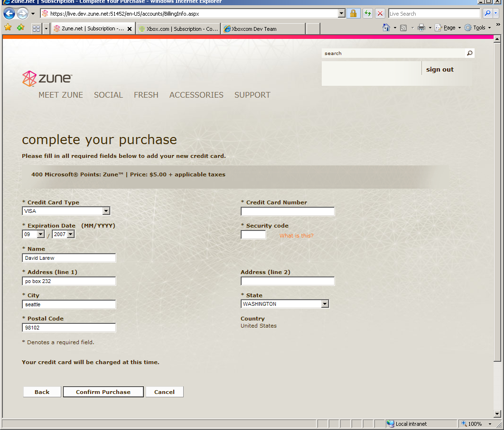
Task: Switch to the Xboxcom Dev Team tab
Action: point(263,28)
